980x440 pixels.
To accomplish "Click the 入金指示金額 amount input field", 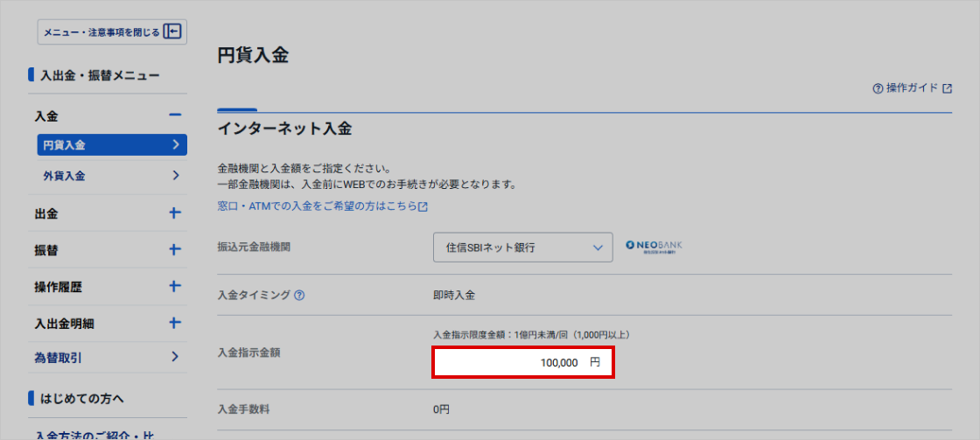I will [x=522, y=362].
